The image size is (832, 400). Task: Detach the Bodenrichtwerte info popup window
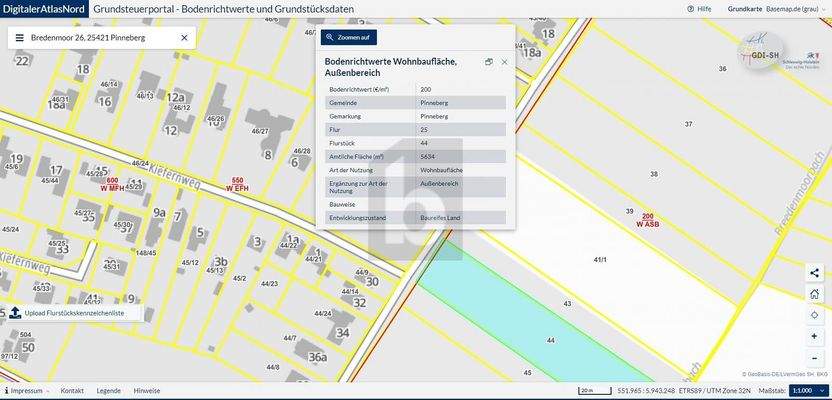click(489, 62)
